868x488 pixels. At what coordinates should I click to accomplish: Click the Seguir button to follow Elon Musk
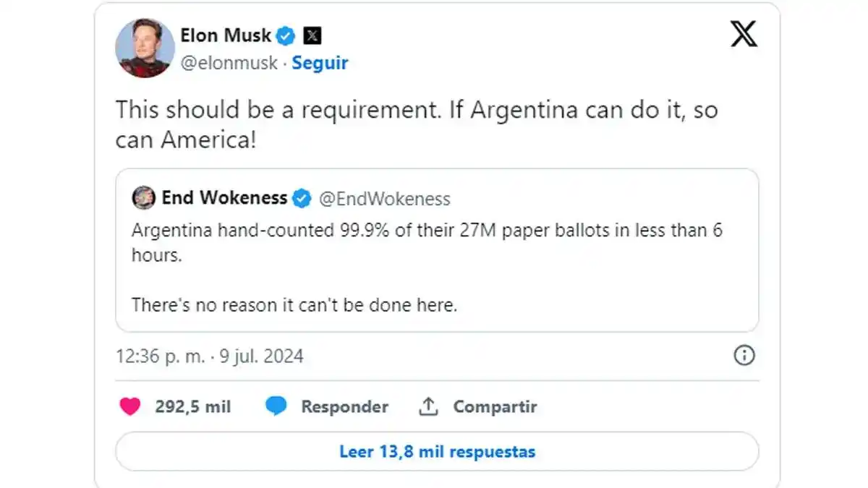click(x=320, y=63)
